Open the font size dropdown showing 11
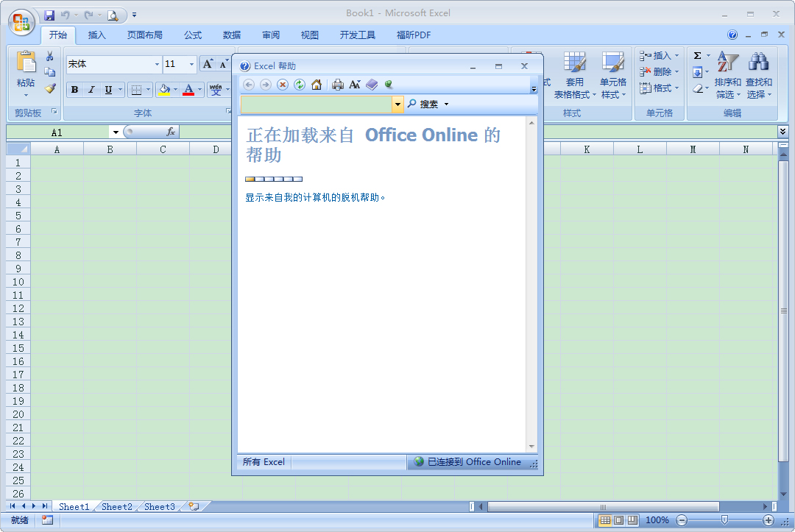 [191, 64]
